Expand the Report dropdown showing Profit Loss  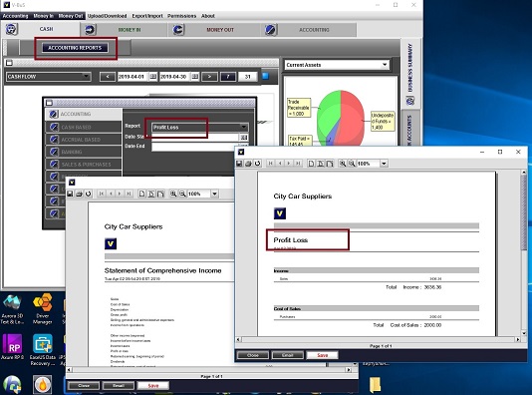coord(200,127)
